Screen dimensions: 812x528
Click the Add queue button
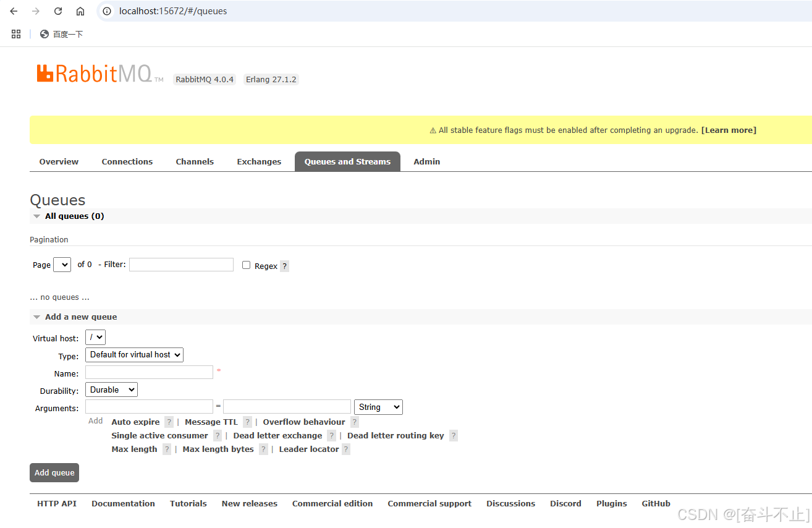pyautogui.click(x=54, y=472)
